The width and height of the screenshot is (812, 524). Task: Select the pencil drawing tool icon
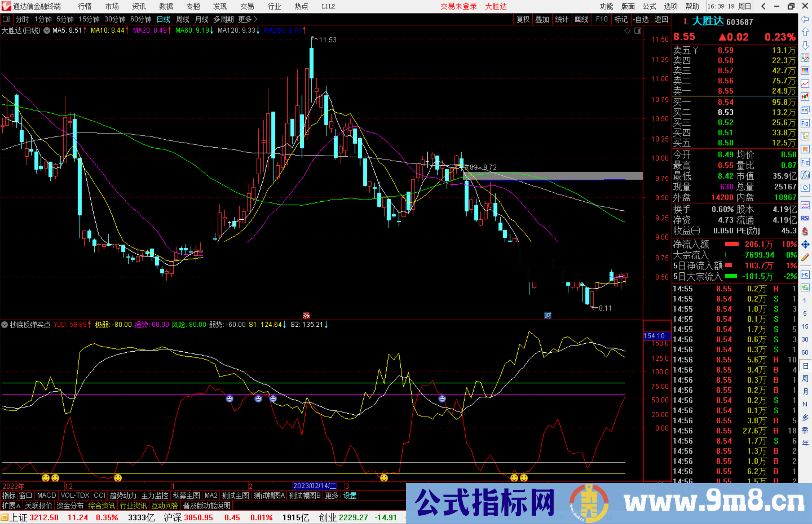click(805, 258)
